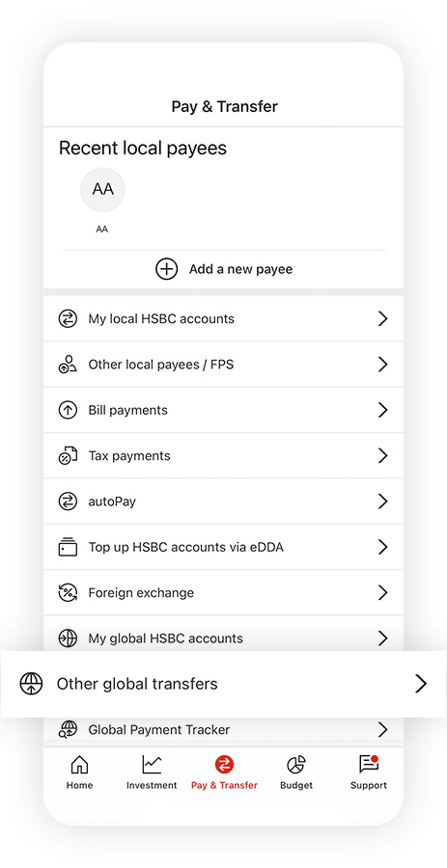Switch to the Home tab
The image size is (447, 868).
[x=80, y=772]
